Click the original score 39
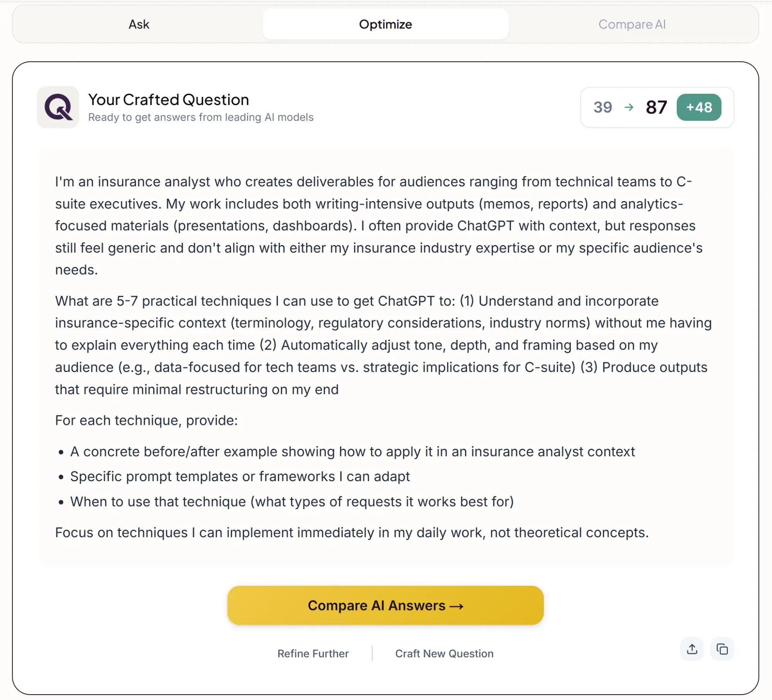 (603, 107)
